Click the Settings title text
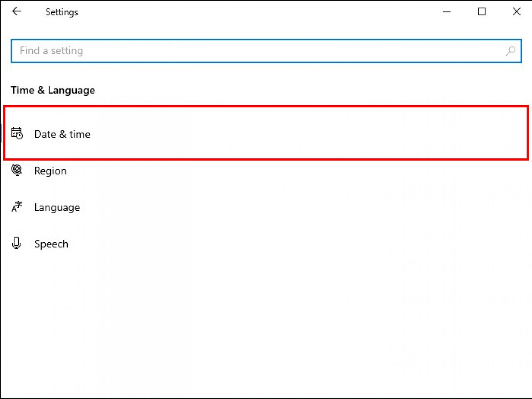Image resolution: width=532 pixels, height=399 pixels. click(62, 12)
